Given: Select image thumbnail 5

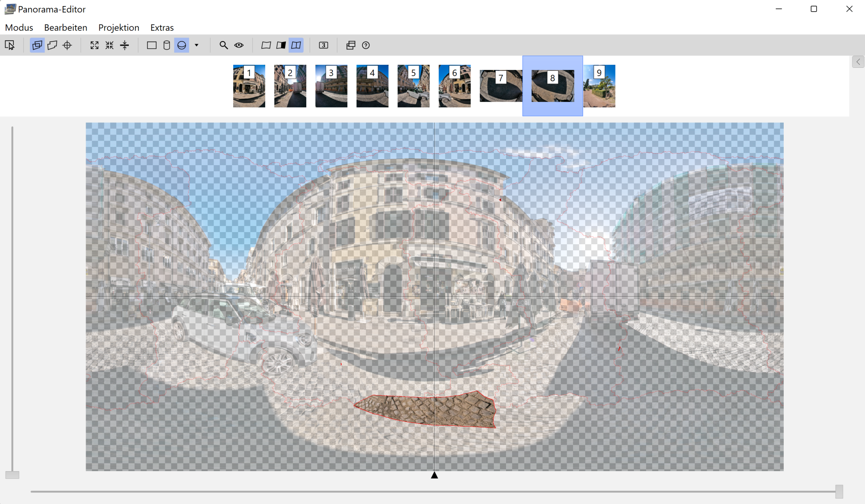Looking at the screenshot, I should point(413,86).
